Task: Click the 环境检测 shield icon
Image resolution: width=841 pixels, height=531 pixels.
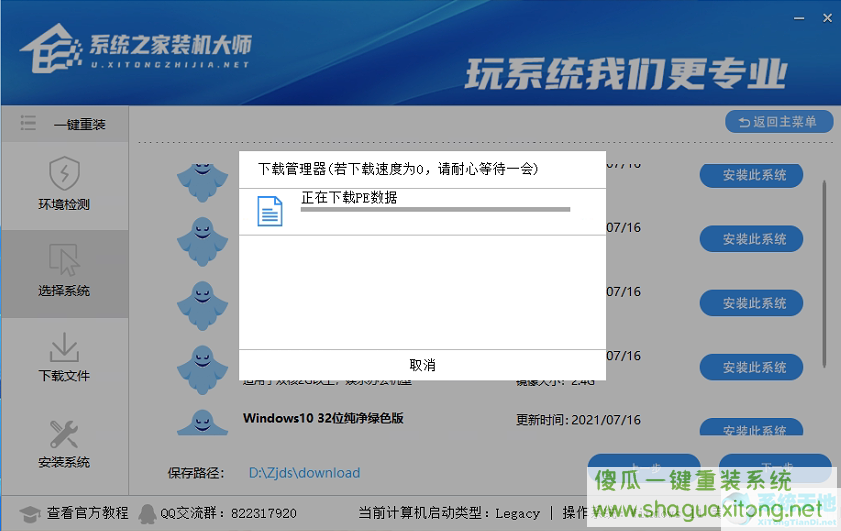Action: [64, 173]
